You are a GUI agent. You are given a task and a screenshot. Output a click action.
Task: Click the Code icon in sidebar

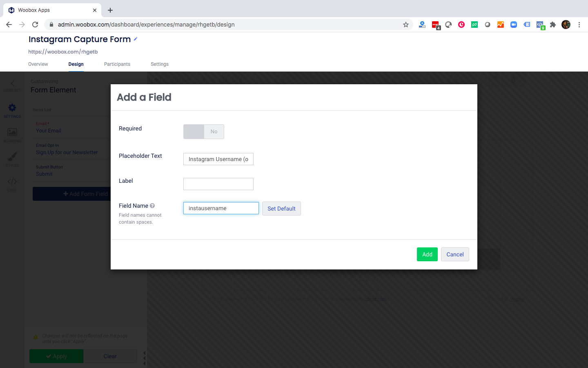click(12, 181)
